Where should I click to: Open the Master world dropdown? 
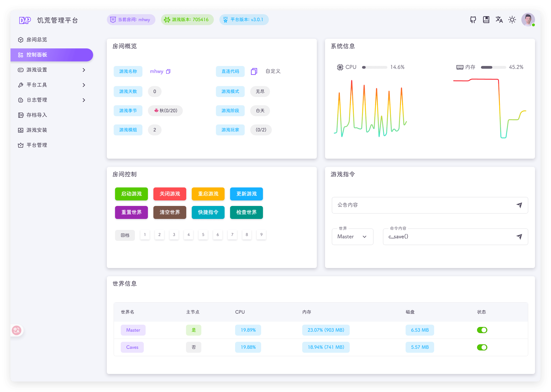pos(352,237)
